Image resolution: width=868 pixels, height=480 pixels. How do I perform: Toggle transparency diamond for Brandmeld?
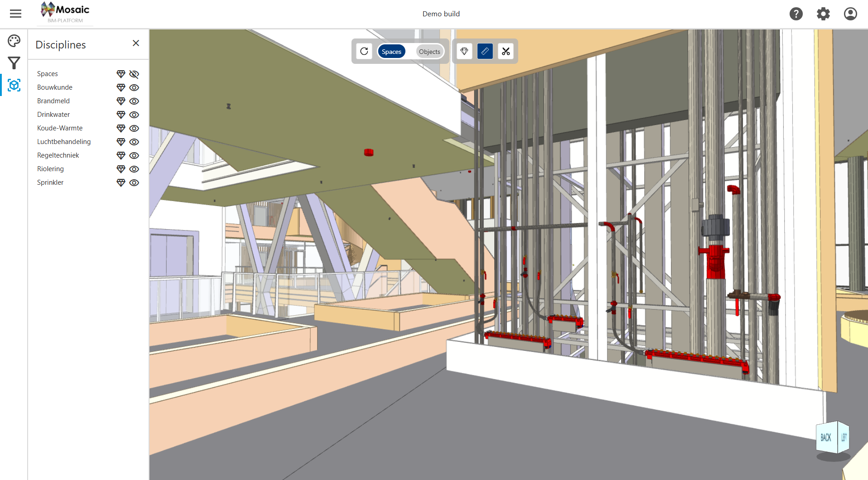[121, 101]
